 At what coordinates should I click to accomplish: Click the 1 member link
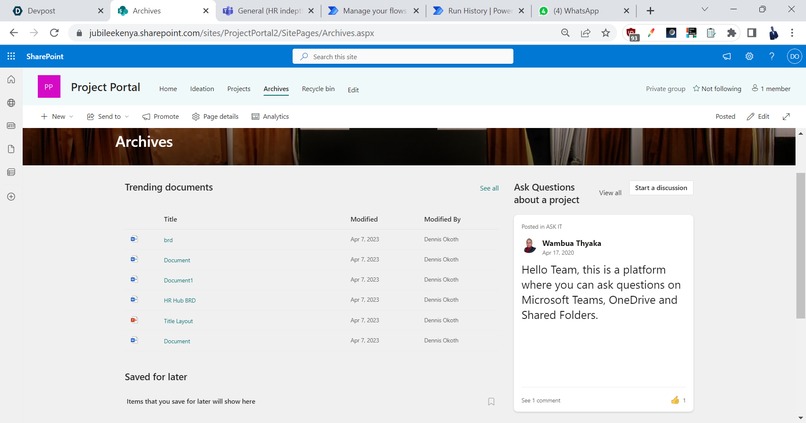[x=771, y=89]
